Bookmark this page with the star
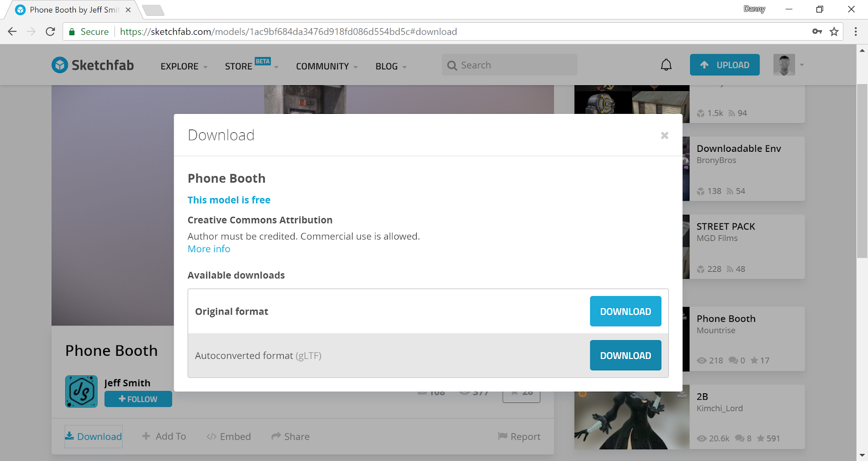868x461 pixels. coord(834,31)
